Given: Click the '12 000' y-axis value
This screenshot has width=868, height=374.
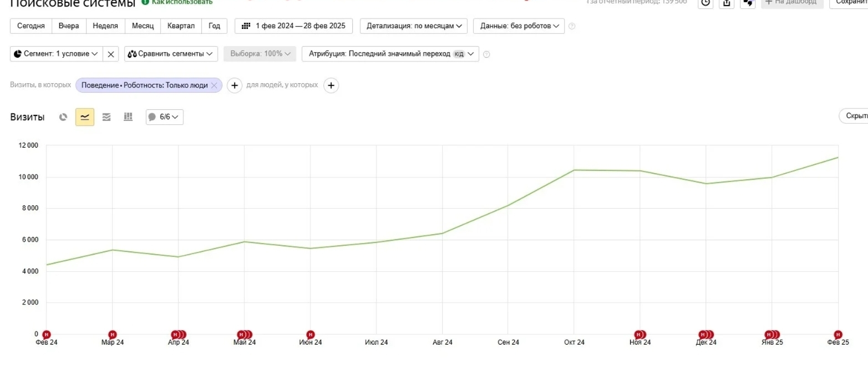Looking at the screenshot, I should click(28, 145).
